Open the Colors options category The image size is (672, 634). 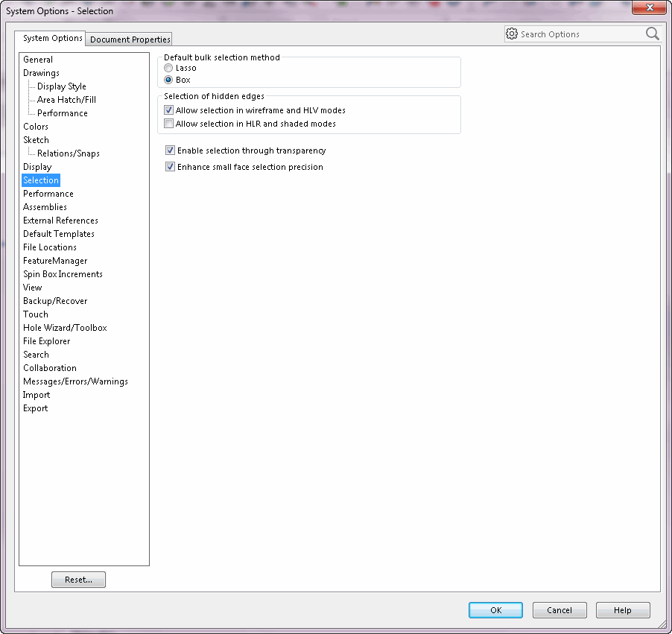coord(36,127)
